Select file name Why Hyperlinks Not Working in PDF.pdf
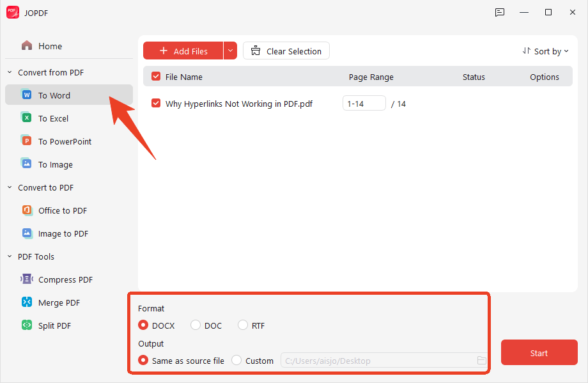 point(239,104)
